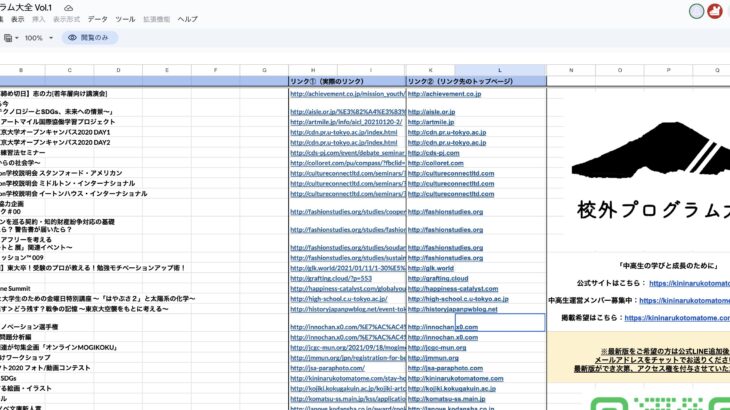
Task: Open the 100% zoom dropdown
Action: coord(39,38)
